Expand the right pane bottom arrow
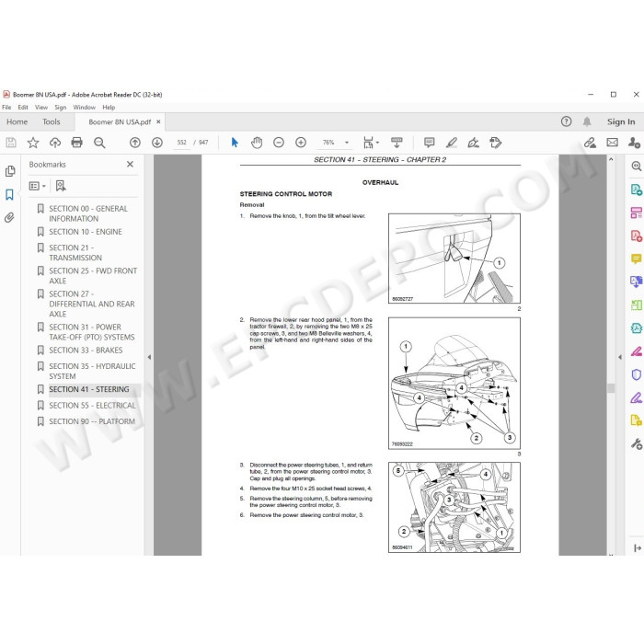Viewport: 644px width, 644px height. click(638, 548)
